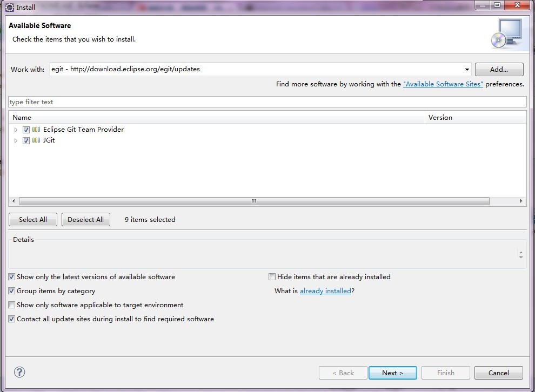
Task: Click the horizontal scrollbar thumb in software list
Action: pos(254,201)
